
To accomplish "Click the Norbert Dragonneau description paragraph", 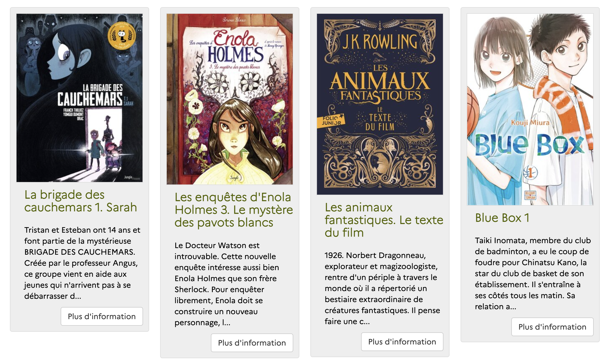I will click(382, 288).
